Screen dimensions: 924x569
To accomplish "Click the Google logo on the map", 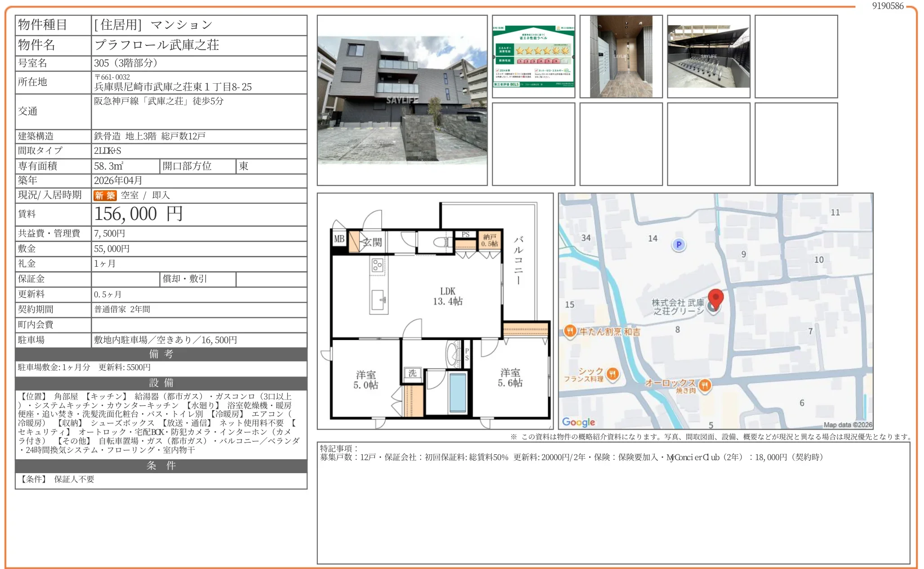I will click(578, 422).
